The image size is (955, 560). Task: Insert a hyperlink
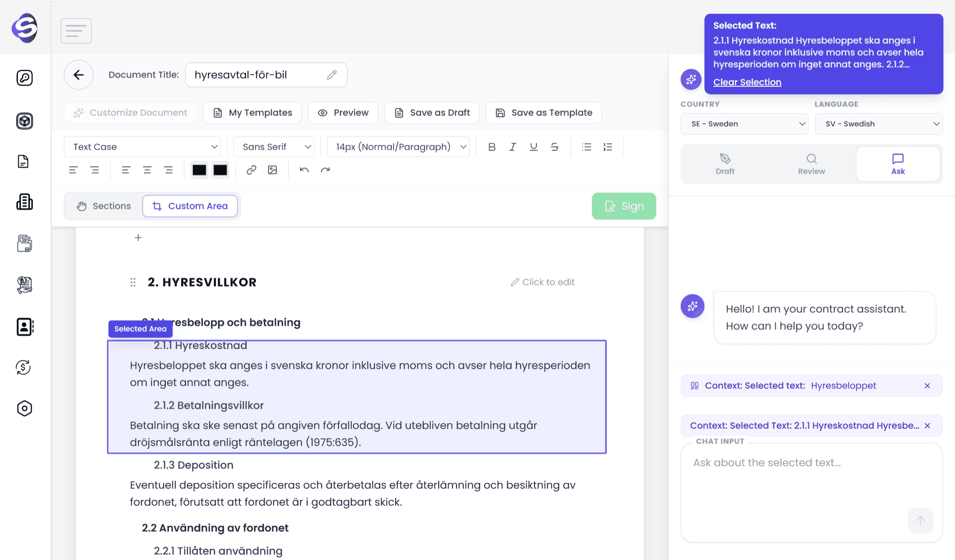tap(251, 170)
